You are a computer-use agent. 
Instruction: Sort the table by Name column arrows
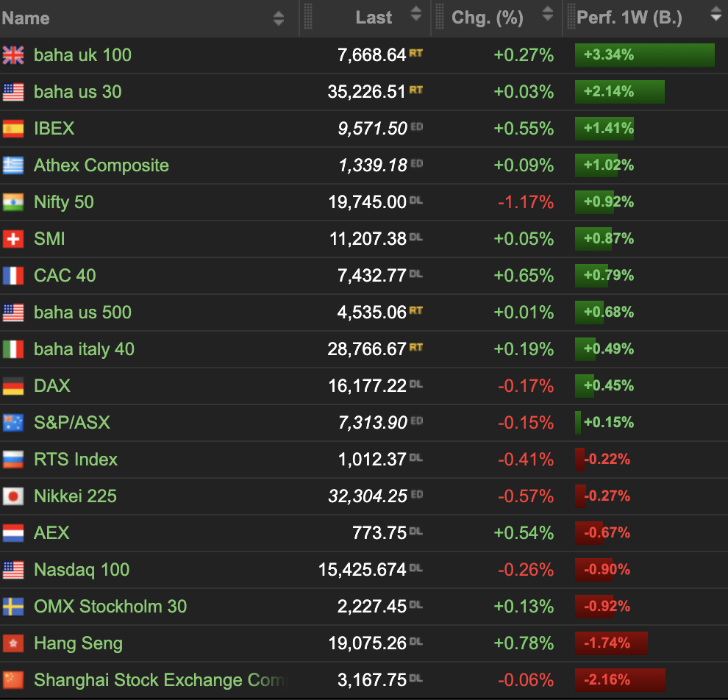tap(278, 18)
